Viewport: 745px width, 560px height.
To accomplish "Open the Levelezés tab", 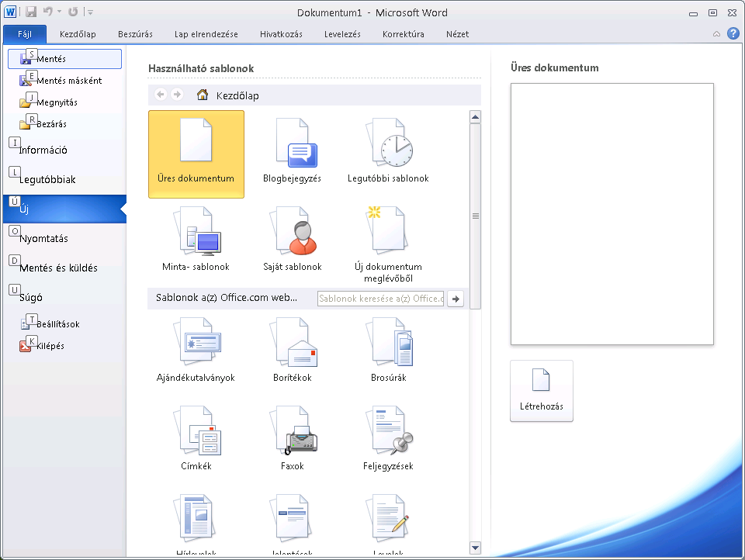I will point(342,34).
